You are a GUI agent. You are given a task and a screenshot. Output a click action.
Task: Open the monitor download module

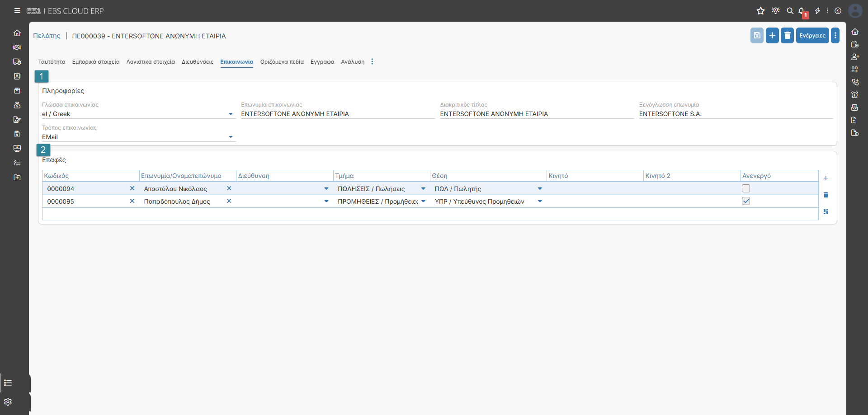click(x=17, y=149)
